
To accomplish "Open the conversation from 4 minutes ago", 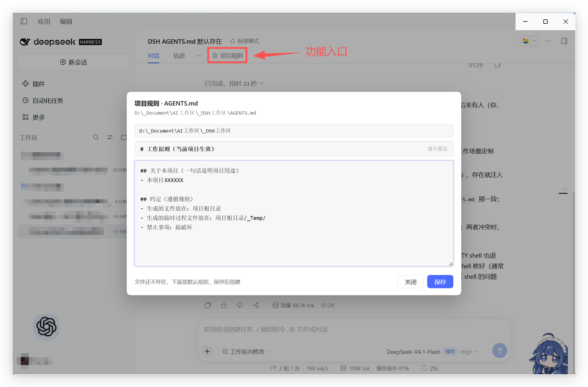I will click(x=74, y=202).
